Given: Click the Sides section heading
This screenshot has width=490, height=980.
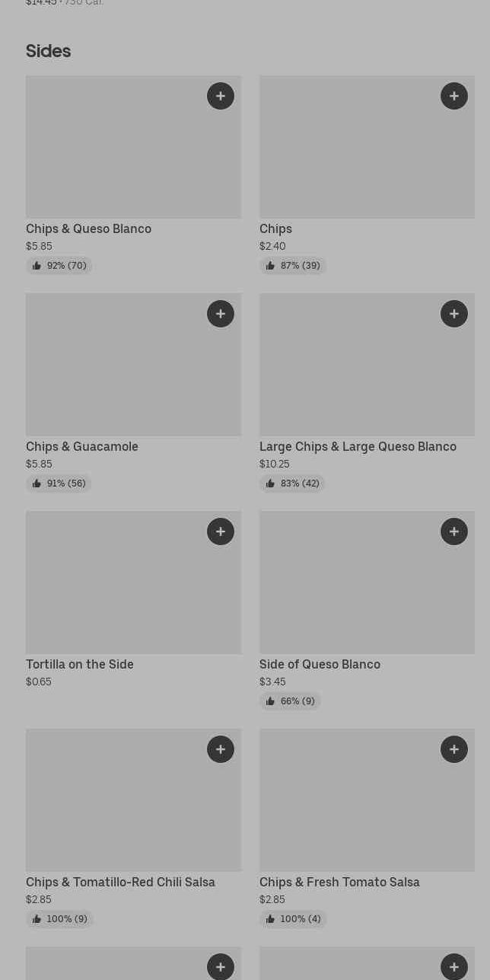Looking at the screenshot, I should click(48, 51).
